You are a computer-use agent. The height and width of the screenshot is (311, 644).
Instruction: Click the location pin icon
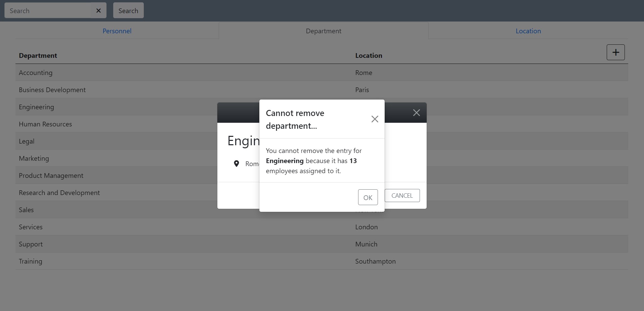tap(237, 164)
